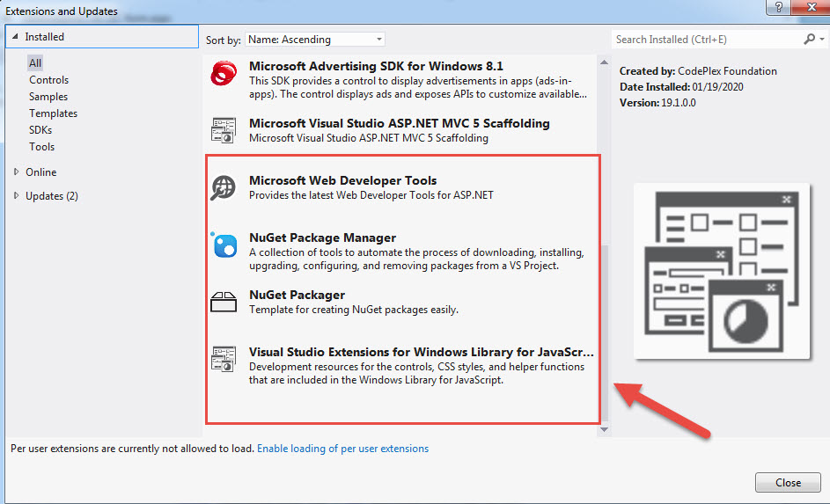Click the Windows Library for JavaScript extension icon

(224, 359)
